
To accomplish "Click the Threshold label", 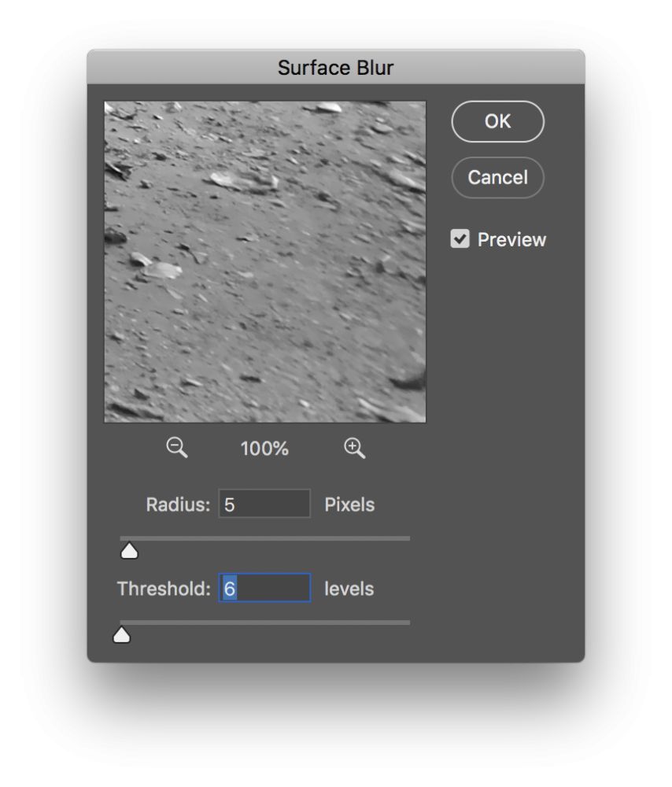I will pyautogui.click(x=164, y=589).
